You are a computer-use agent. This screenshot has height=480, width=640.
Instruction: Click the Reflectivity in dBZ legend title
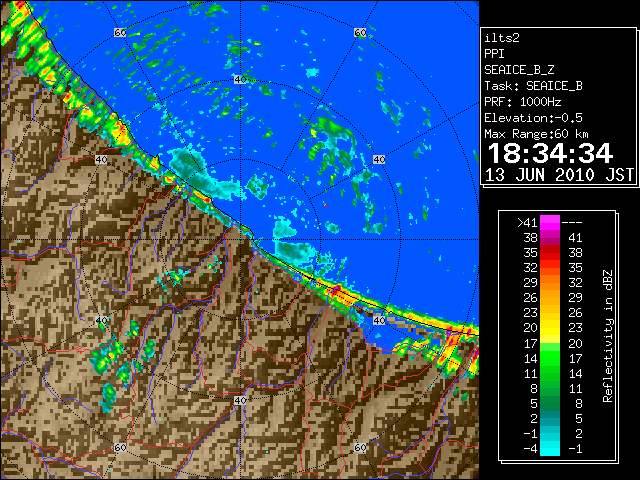tap(608, 336)
